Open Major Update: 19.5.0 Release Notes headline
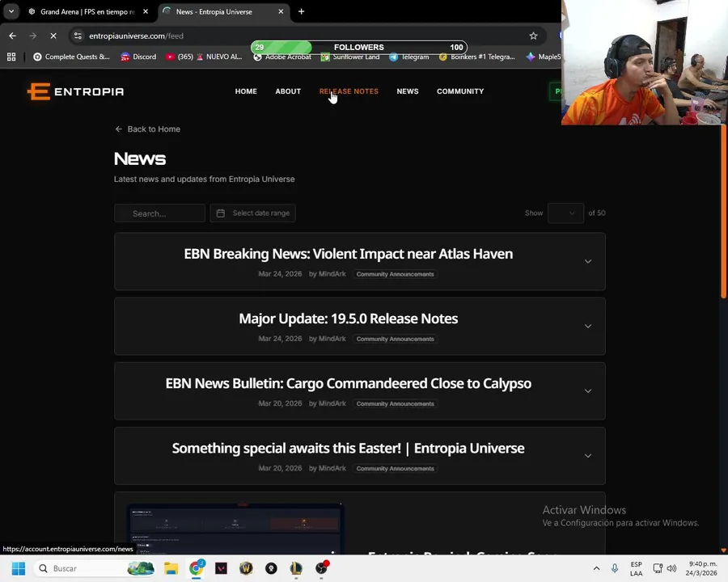728x582 pixels. [348, 318]
